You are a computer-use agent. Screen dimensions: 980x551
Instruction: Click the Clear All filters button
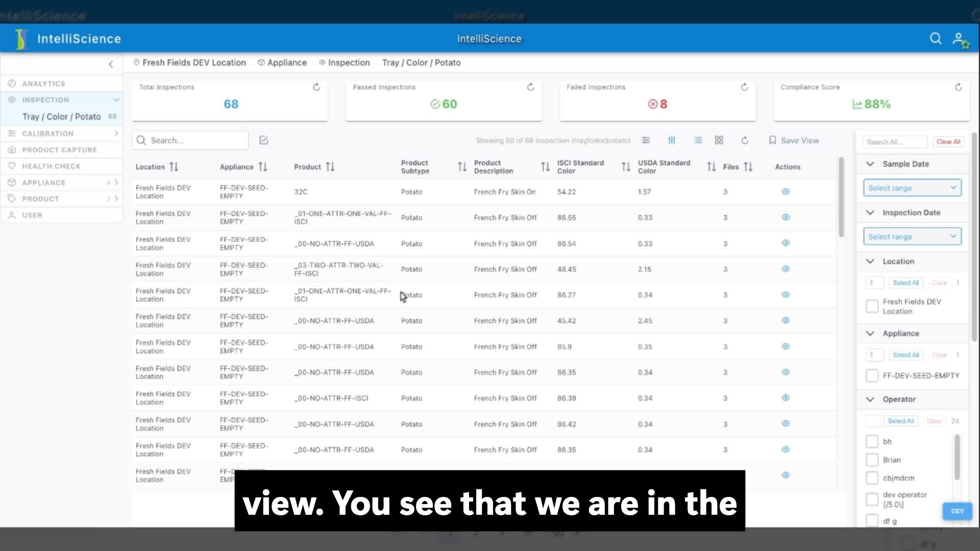(948, 142)
